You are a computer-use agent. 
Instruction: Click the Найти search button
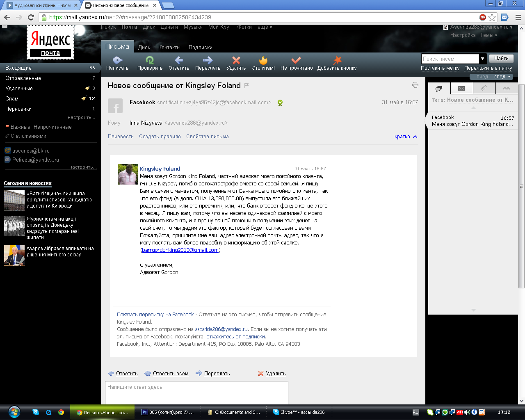pos(501,59)
